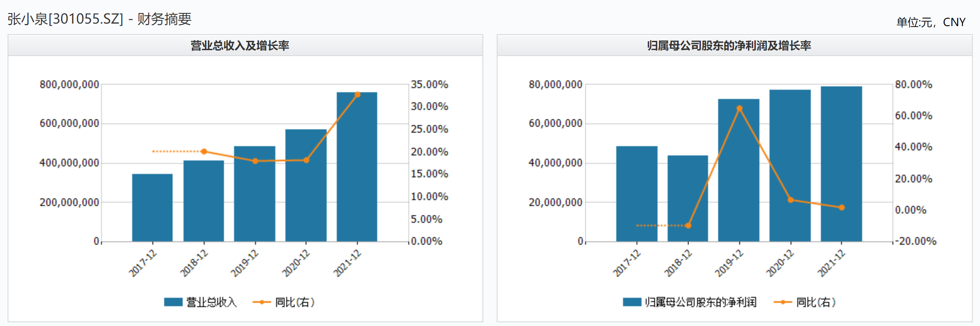Image resolution: width=980 pixels, height=326 pixels.
Task: Click the 25.00% right axis label
Action: click(429, 129)
